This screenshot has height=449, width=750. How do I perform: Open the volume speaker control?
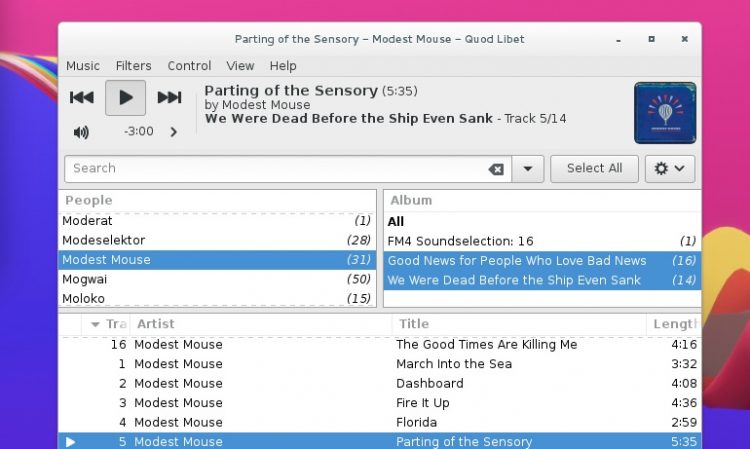pos(81,132)
